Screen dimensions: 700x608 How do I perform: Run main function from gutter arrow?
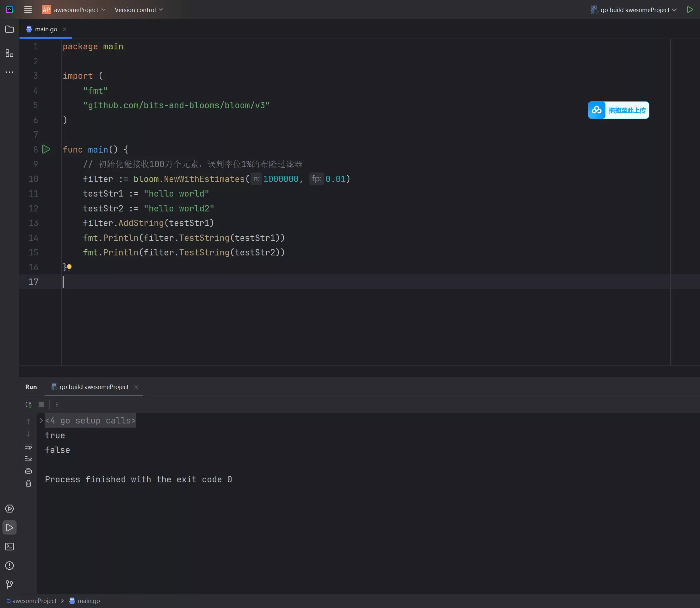click(46, 149)
